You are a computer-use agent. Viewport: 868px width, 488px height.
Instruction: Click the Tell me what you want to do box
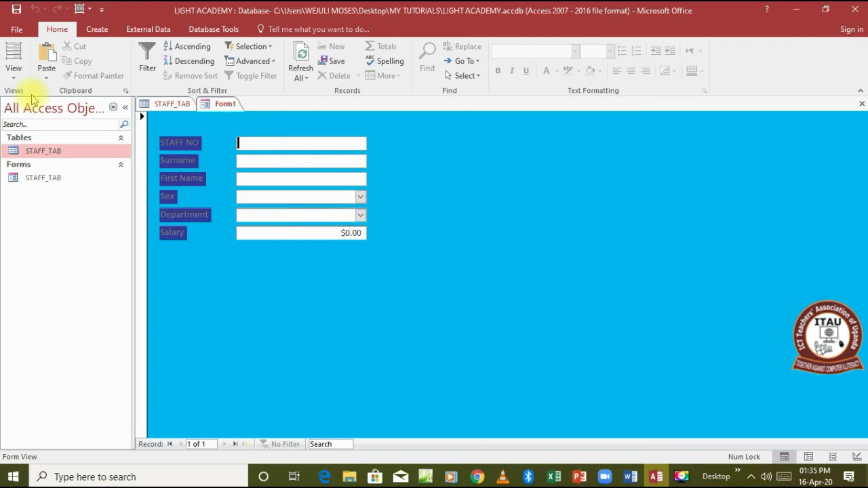coord(313,29)
